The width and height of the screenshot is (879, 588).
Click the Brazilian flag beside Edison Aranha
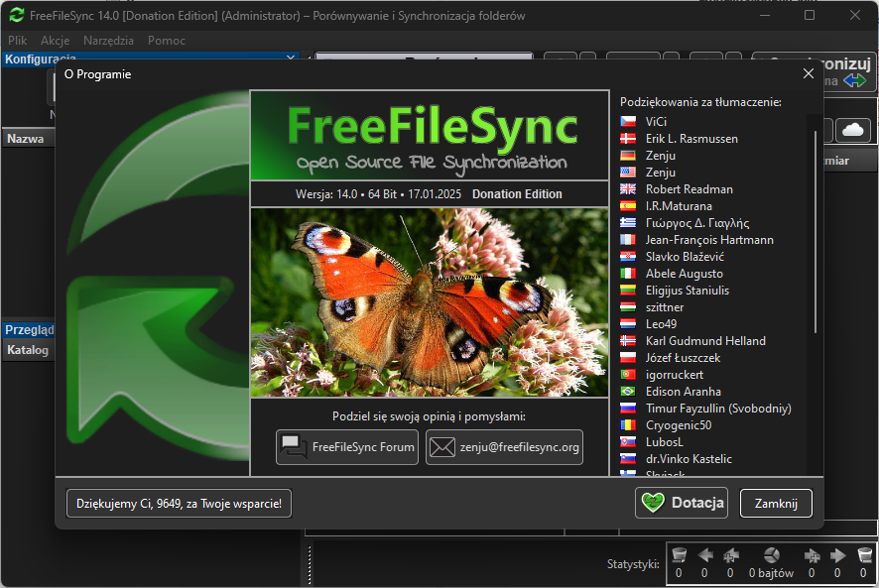(x=628, y=391)
